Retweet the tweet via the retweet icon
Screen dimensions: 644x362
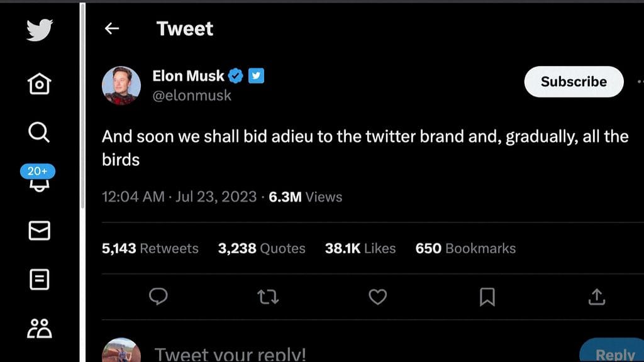pos(269,297)
